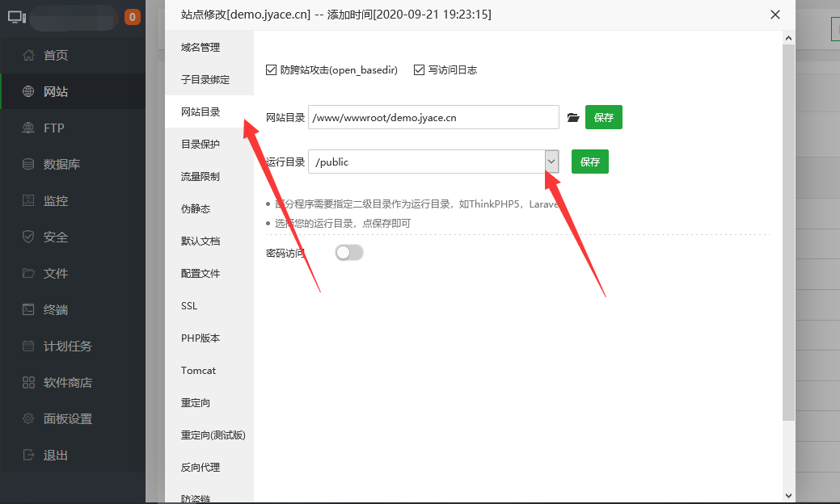Click the shield icon beside 安全
840x504 pixels.
tap(28, 237)
